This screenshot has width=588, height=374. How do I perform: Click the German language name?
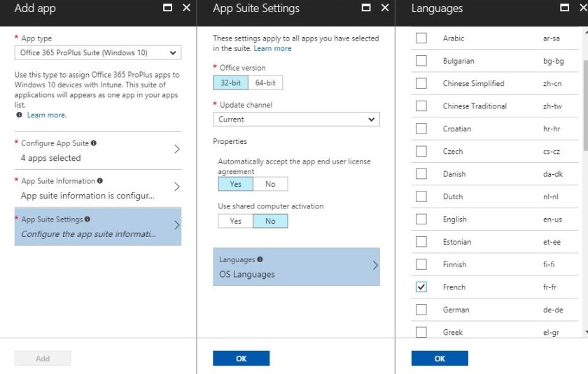click(x=456, y=310)
